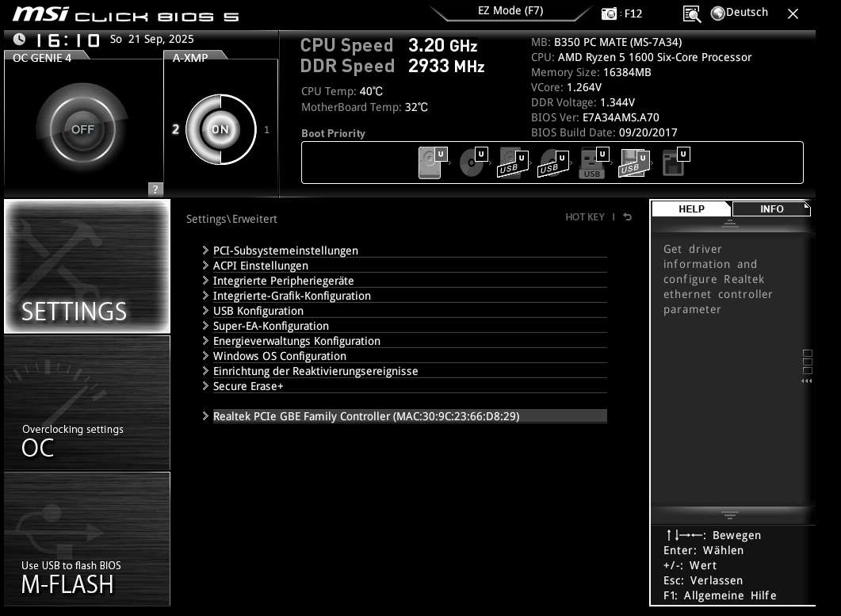Click the OC Genie question mark help
Screen dimensions: 841x616
click(155, 189)
